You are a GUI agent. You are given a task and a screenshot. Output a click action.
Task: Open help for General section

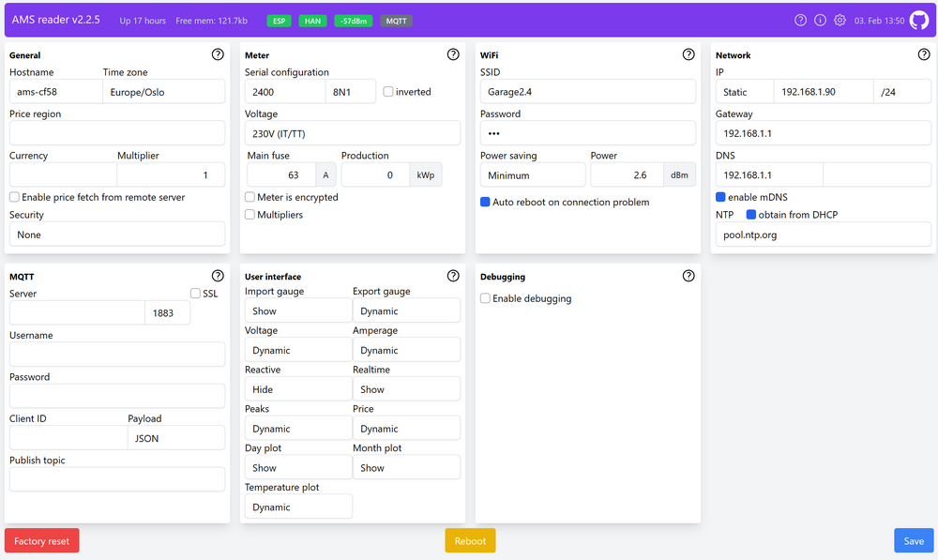tap(218, 54)
